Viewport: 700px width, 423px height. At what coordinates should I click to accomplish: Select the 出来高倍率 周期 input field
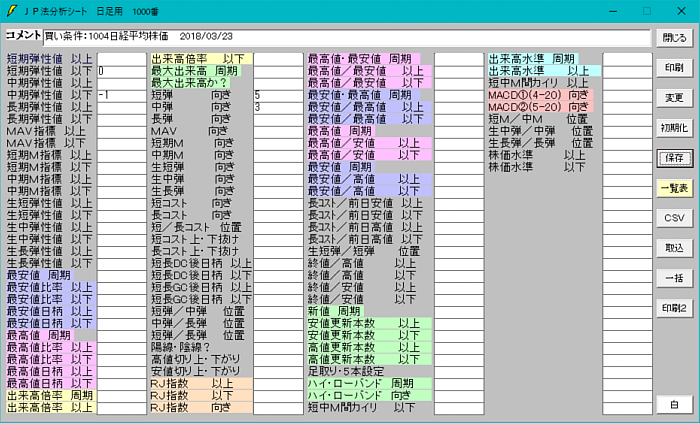tap(122, 396)
